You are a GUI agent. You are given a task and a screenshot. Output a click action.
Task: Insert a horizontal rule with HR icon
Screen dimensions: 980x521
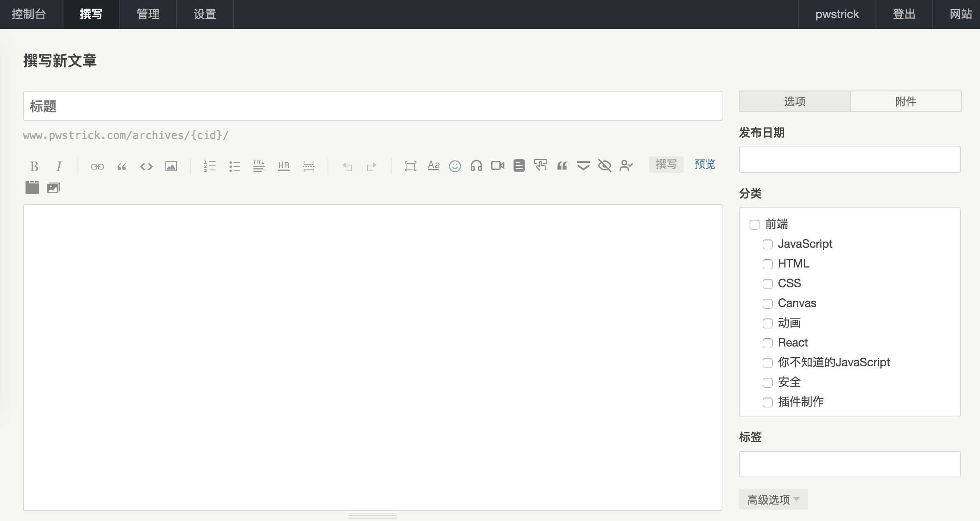pyautogui.click(x=284, y=166)
